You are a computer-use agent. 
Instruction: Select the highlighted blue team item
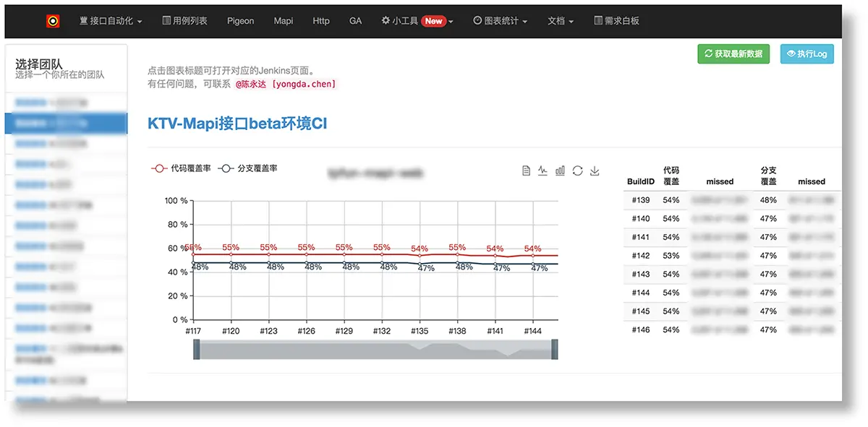coord(66,124)
